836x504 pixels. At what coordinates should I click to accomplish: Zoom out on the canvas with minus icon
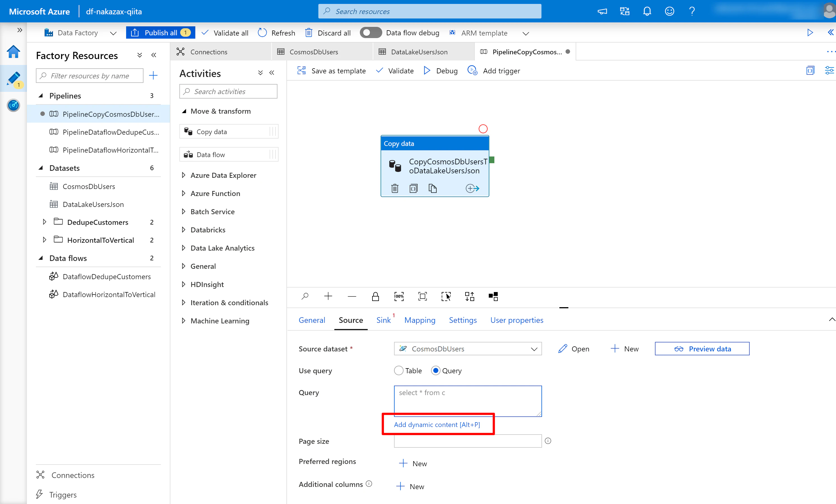click(x=352, y=297)
